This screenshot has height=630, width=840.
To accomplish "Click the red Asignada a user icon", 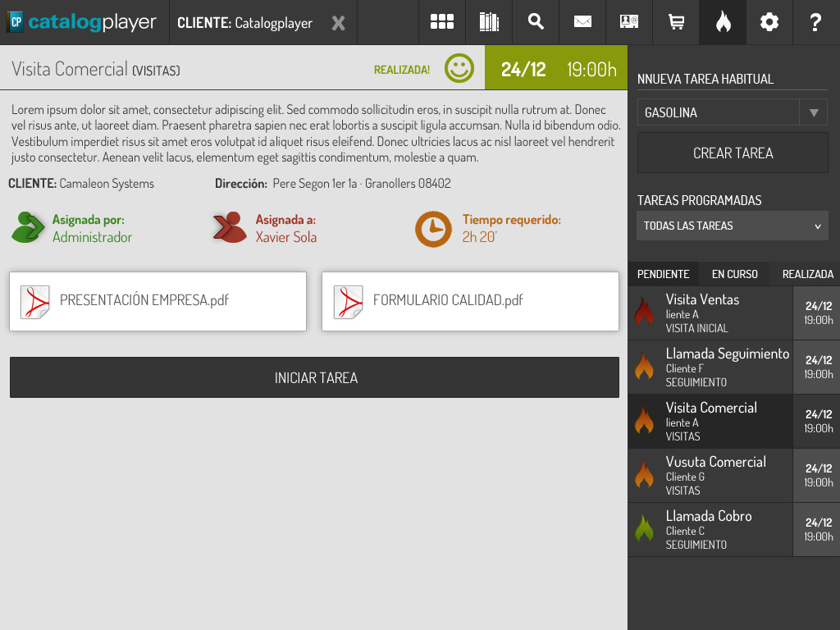I will click(x=230, y=228).
